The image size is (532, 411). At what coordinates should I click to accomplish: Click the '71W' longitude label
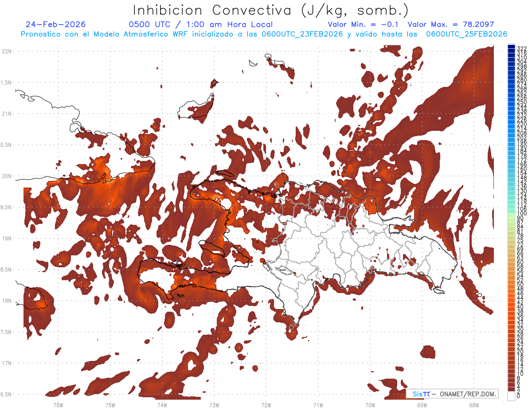coord(318,405)
